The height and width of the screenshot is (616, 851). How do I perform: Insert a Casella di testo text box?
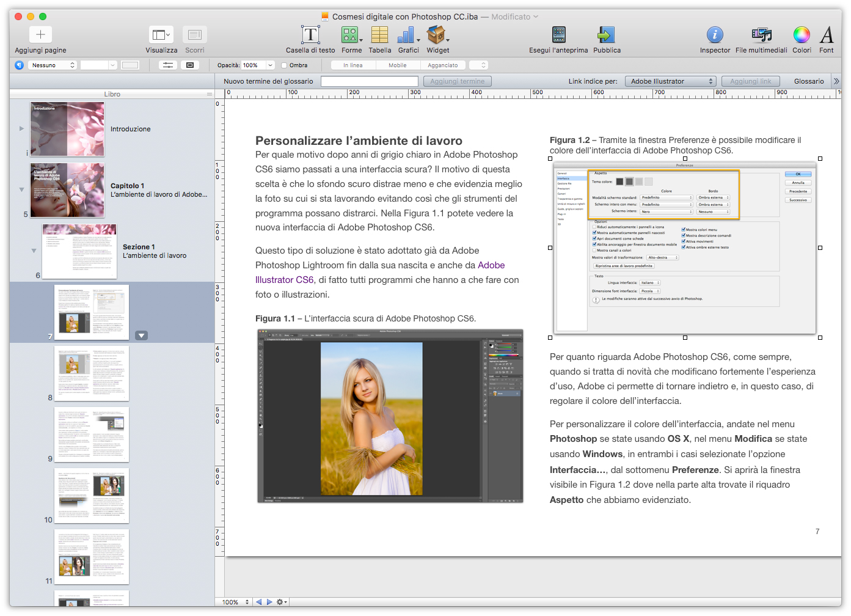point(310,35)
